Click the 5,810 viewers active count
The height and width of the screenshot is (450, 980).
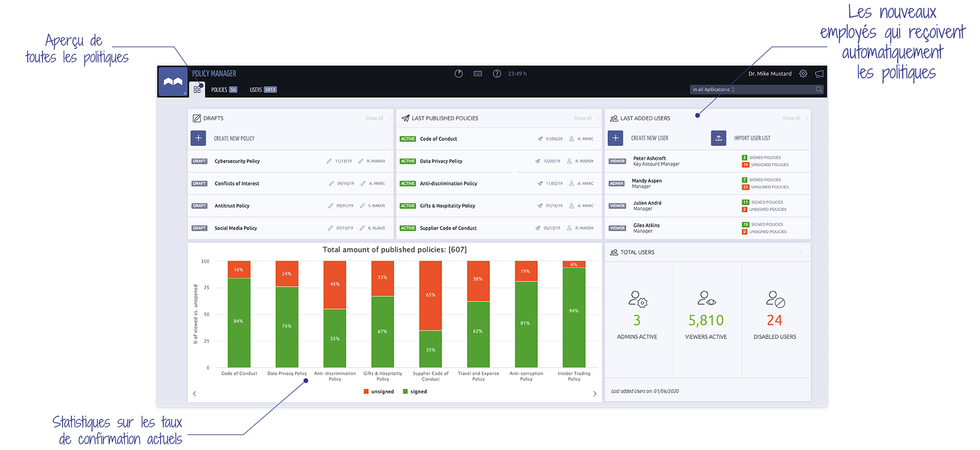[x=706, y=320]
